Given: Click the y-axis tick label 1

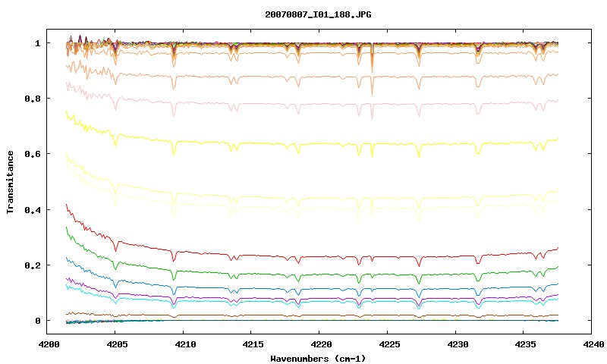Looking at the screenshot, I should tap(37, 43).
